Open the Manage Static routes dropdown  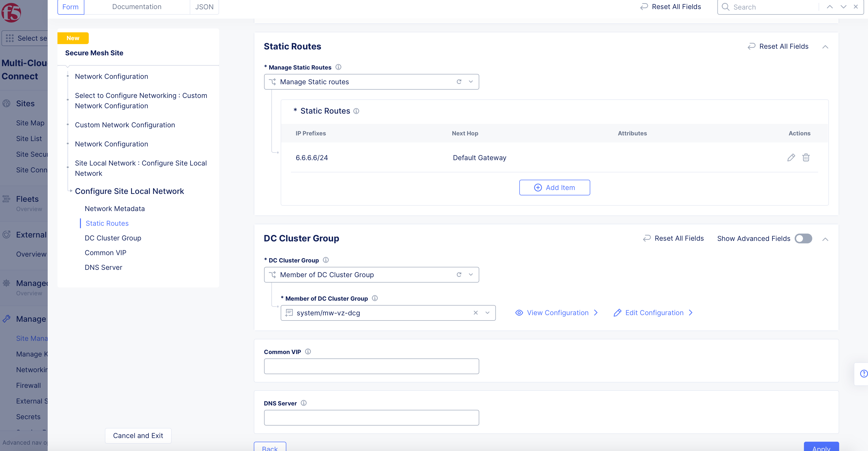(471, 82)
